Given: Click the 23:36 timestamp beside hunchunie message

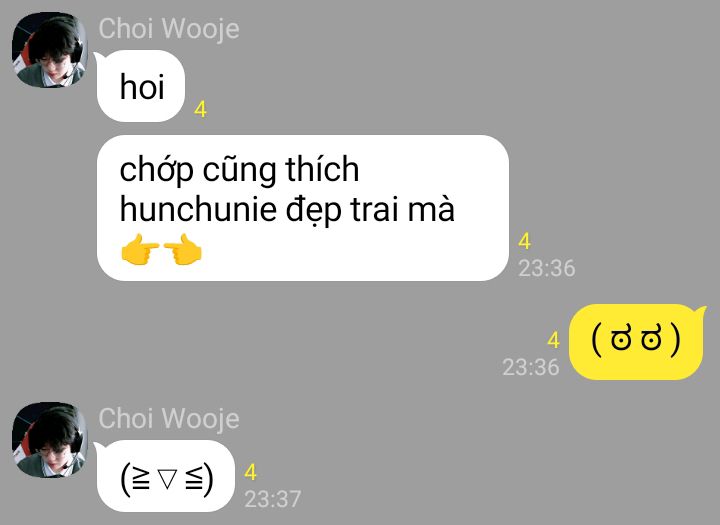Looking at the screenshot, I should click(546, 268).
